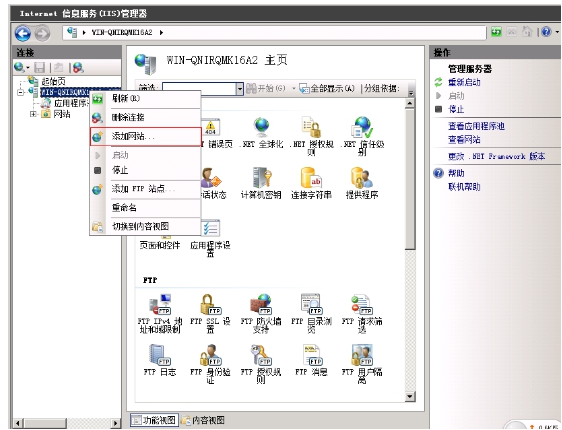Open the FTP 授权规则 icon
562x430 pixels.
point(261,364)
